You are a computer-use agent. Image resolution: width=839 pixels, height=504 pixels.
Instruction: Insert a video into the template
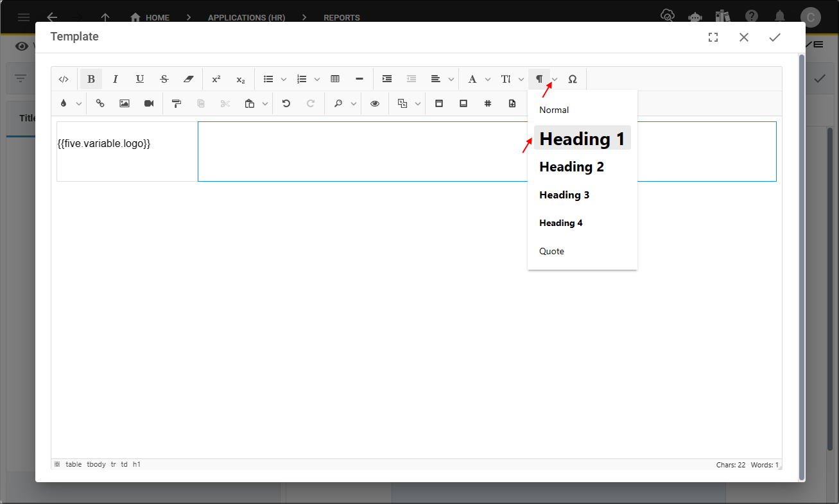point(149,103)
